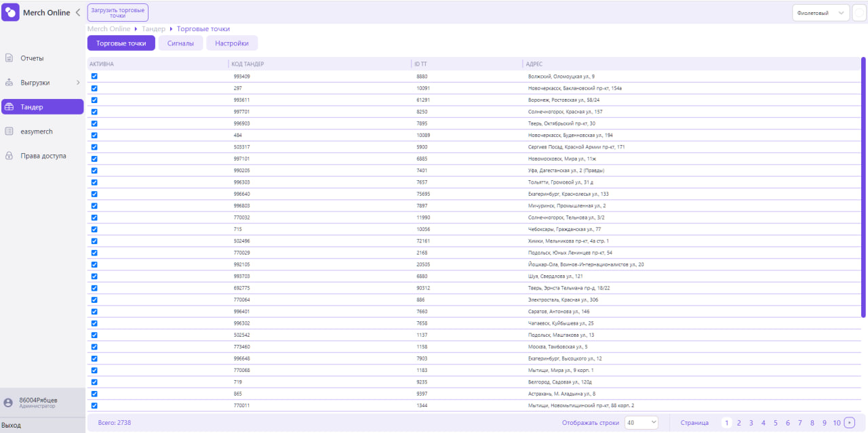The height and width of the screenshot is (433, 868).
Task: Click the user avatar icon
Action: click(x=8, y=403)
